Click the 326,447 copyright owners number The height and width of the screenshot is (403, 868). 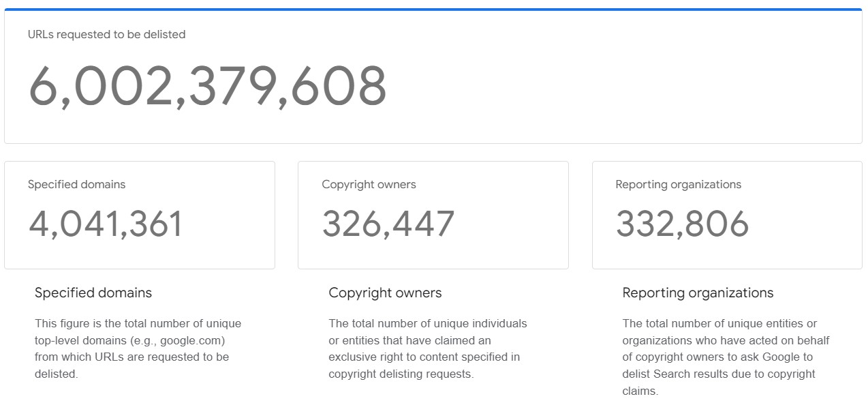pyautogui.click(x=388, y=224)
